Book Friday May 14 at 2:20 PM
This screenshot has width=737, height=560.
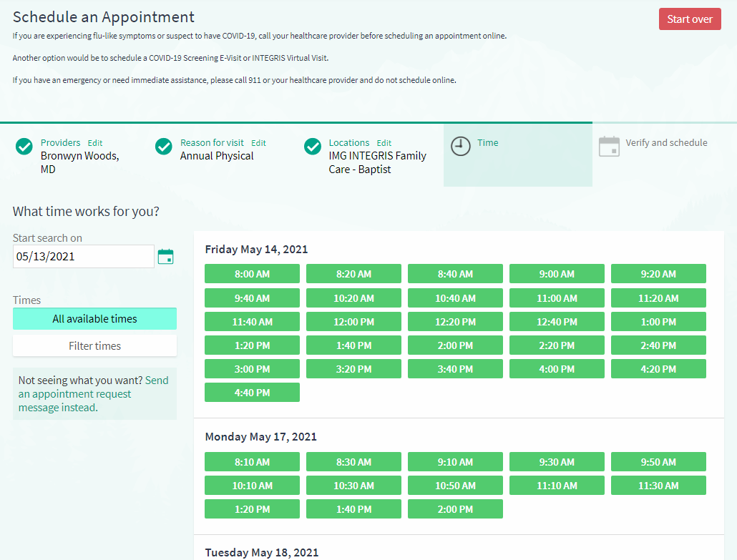click(557, 345)
